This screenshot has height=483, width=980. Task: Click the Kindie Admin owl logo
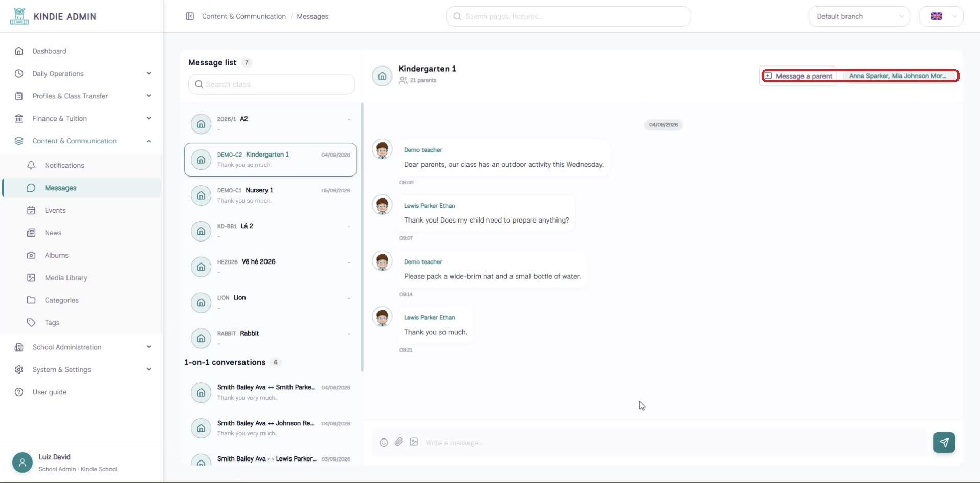(x=19, y=16)
